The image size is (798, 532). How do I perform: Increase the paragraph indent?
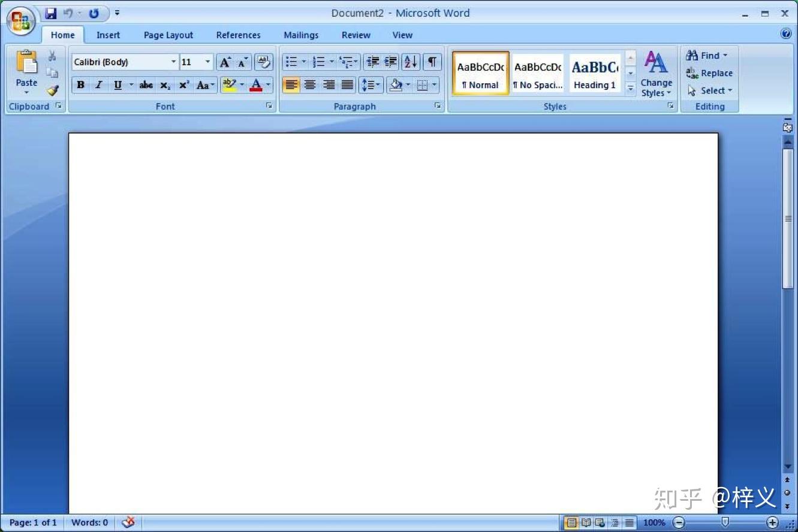pos(391,62)
